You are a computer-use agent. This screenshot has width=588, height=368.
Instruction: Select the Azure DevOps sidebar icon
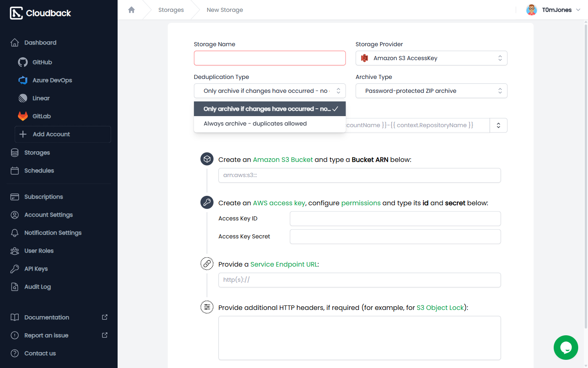23,80
